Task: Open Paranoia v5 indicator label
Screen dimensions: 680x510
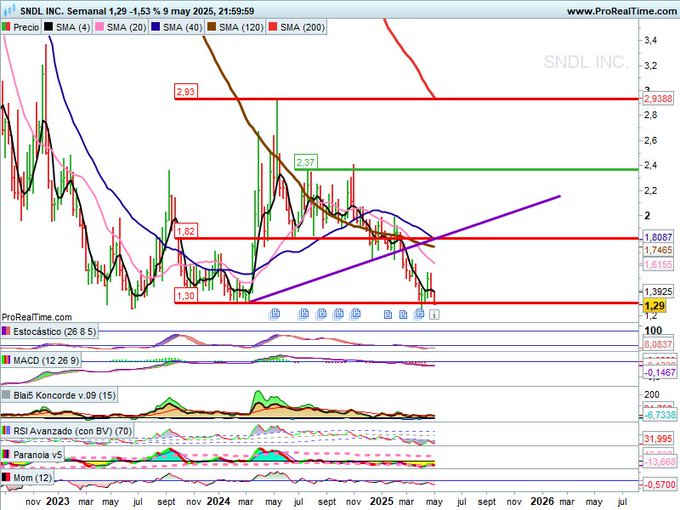Action: [38, 454]
